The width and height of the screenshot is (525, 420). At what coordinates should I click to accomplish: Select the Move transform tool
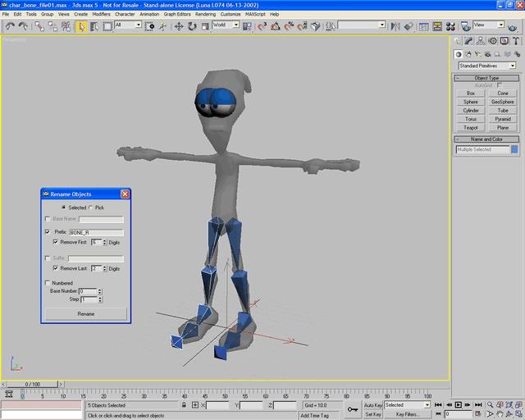tap(179, 26)
